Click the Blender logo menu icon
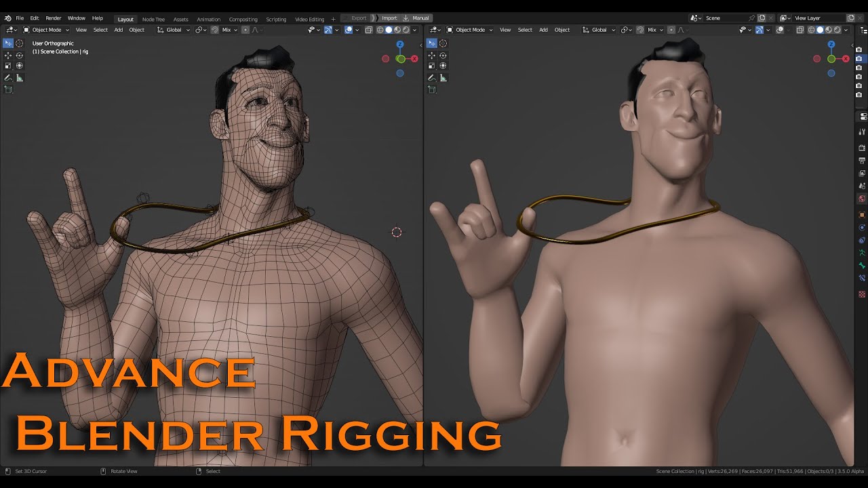Screen dimensions: 868x488 (7, 18)
